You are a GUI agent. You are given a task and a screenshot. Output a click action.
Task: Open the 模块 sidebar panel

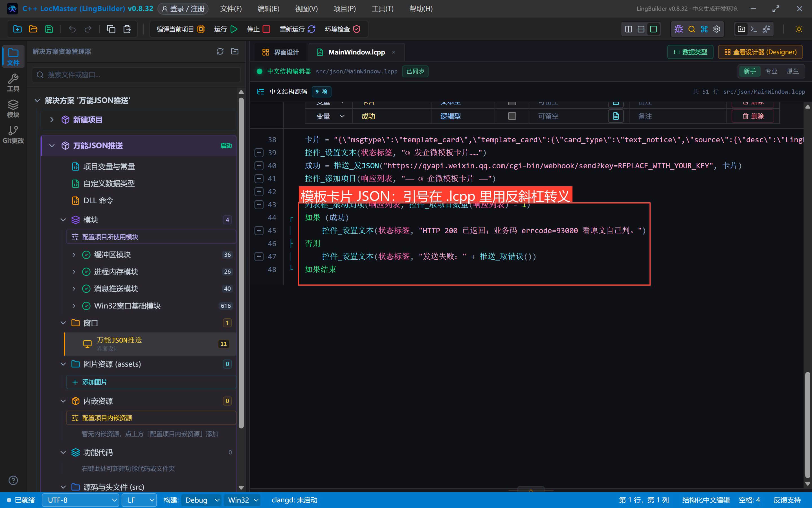tap(13, 109)
